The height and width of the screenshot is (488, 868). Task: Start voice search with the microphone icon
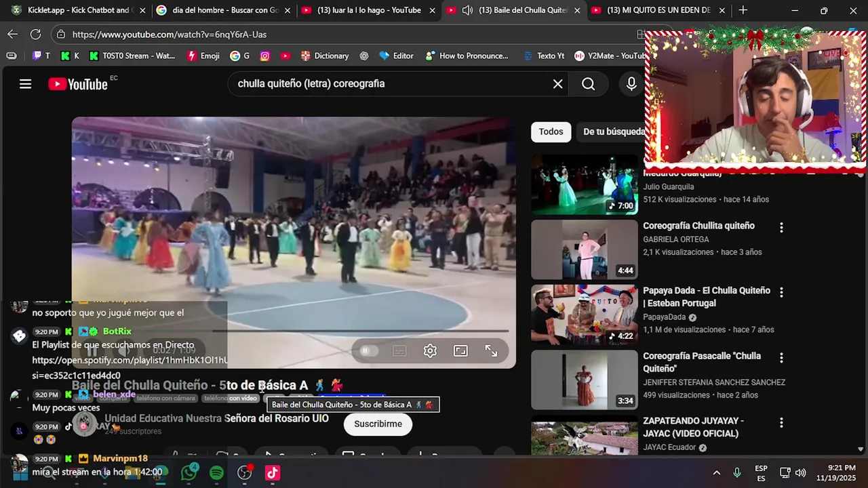631,84
